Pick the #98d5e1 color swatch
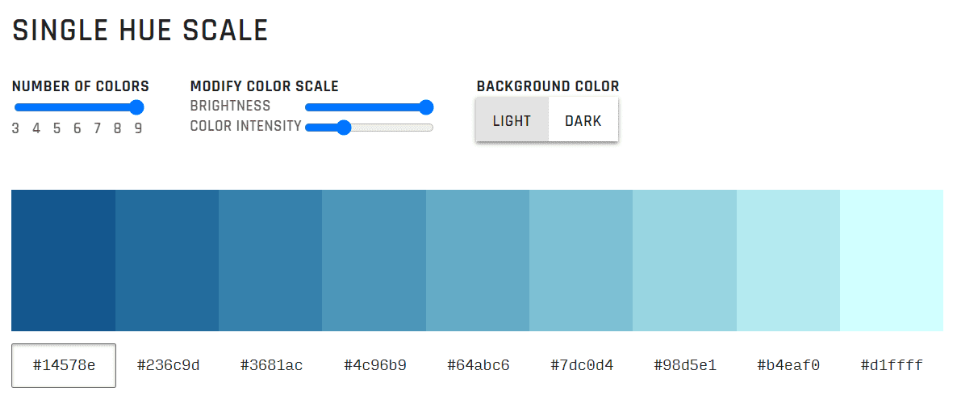957x402 pixels. coord(685,260)
